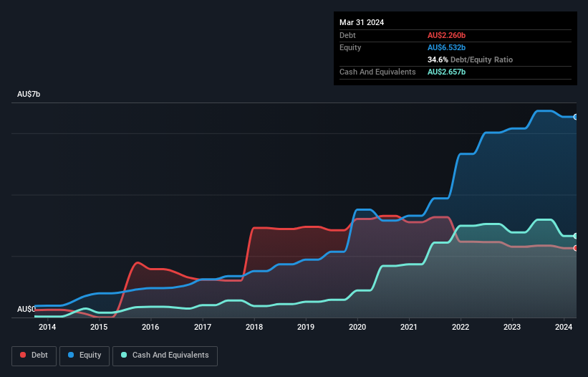This screenshot has width=588, height=377.
Task: Click the AU$7b y-axis label
Action: coord(29,94)
